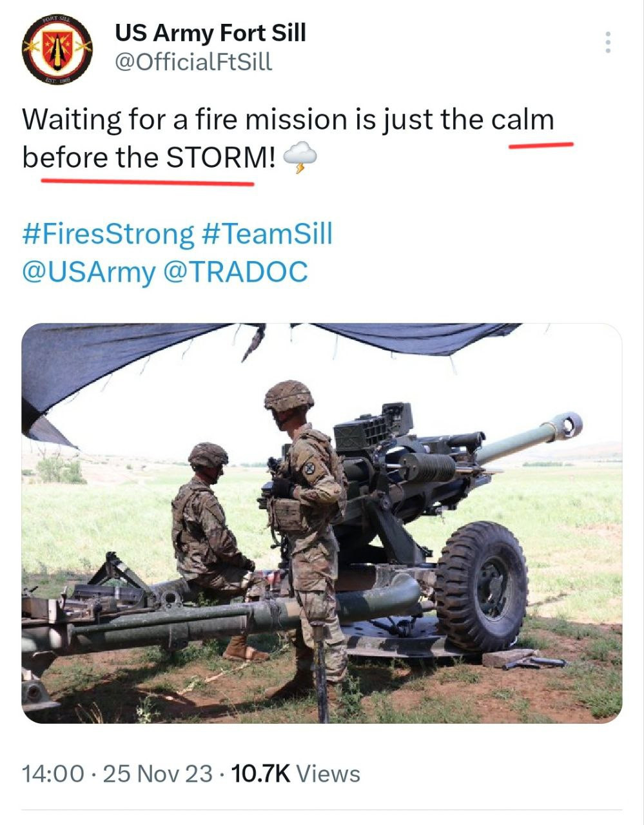Click the underlined word calm in tweet
The height and width of the screenshot is (825, 644).
pos(522,120)
